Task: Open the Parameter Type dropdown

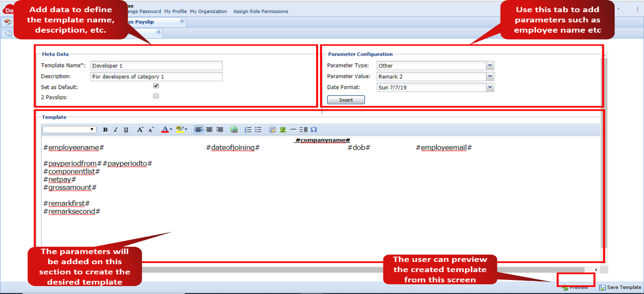Action: coord(489,65)
